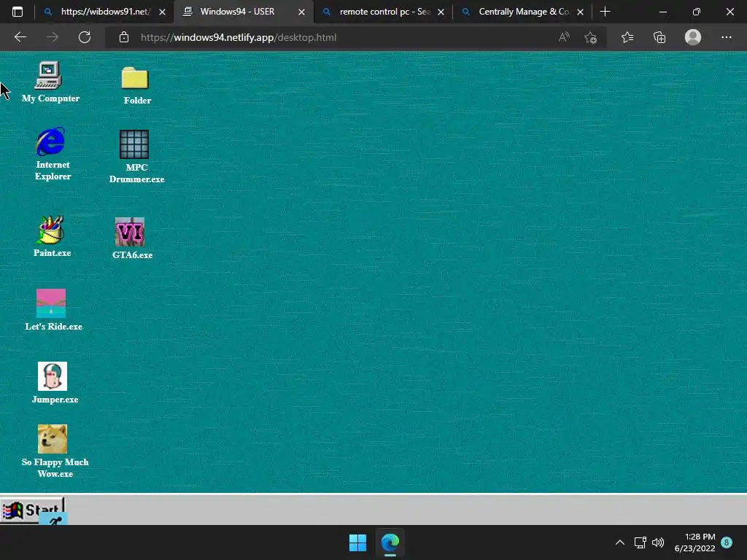Click the browser forward arrow
The image size is (747, 560).
point(53,37)
